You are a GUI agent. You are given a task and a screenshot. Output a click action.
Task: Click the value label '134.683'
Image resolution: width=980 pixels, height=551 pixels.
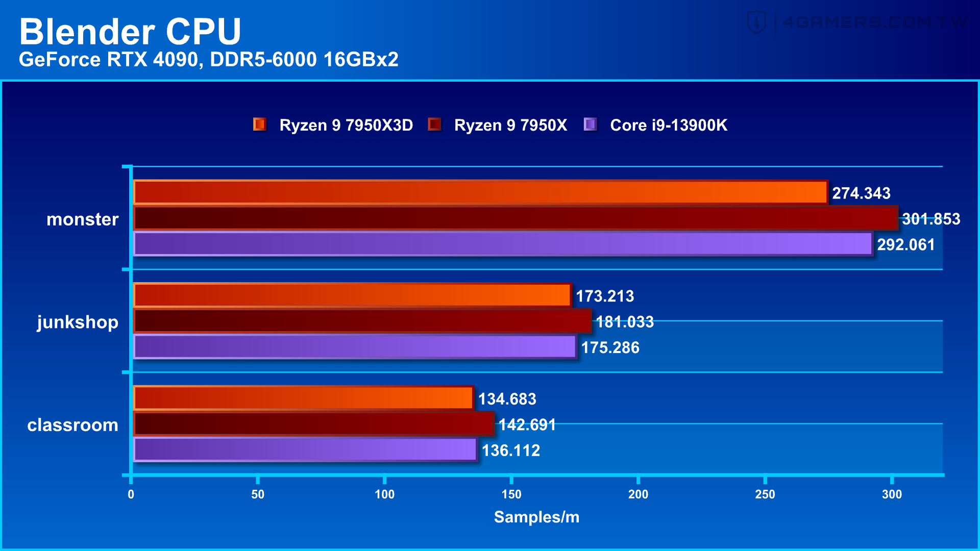point(507,399)
